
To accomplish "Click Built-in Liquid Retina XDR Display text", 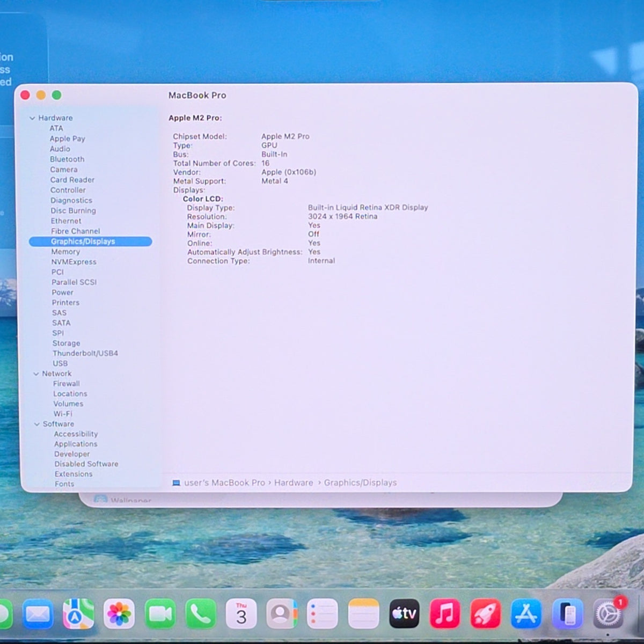I will pos(368,207).
